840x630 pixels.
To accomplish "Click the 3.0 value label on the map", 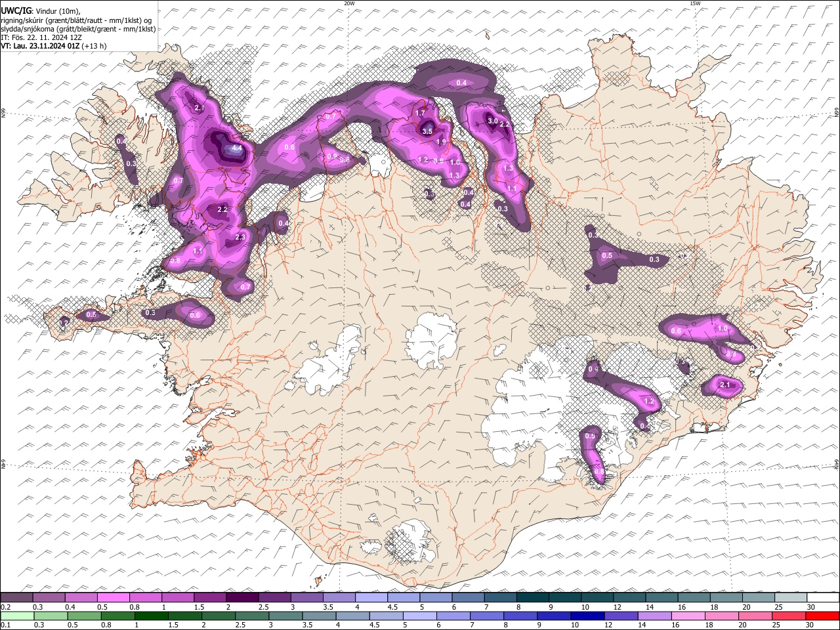I will [492, 121].
